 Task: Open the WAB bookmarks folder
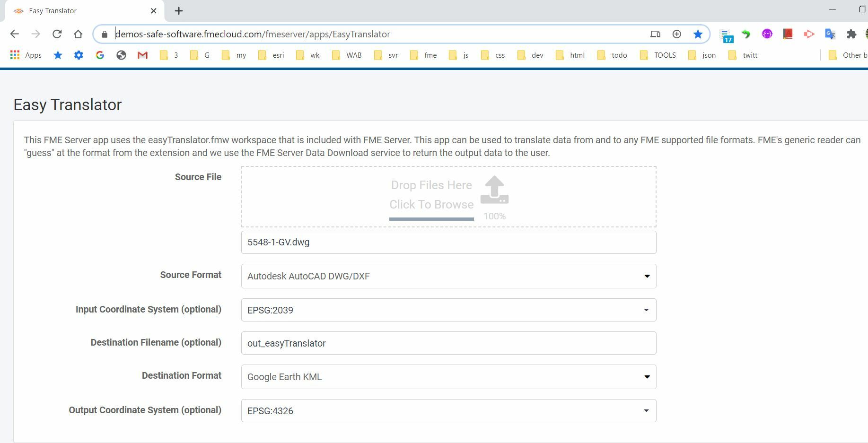pyautogui.click(x=346, y=55)
